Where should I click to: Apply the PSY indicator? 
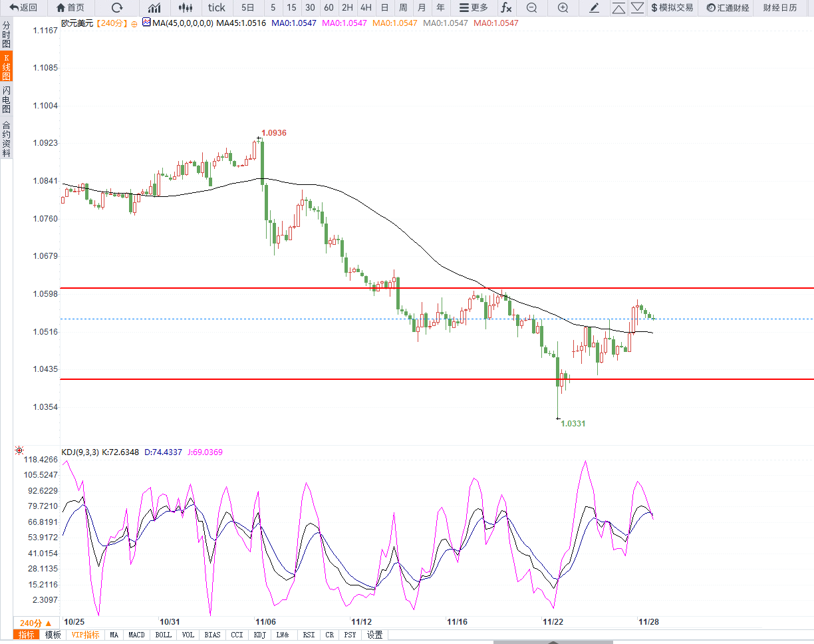(350, 635)
